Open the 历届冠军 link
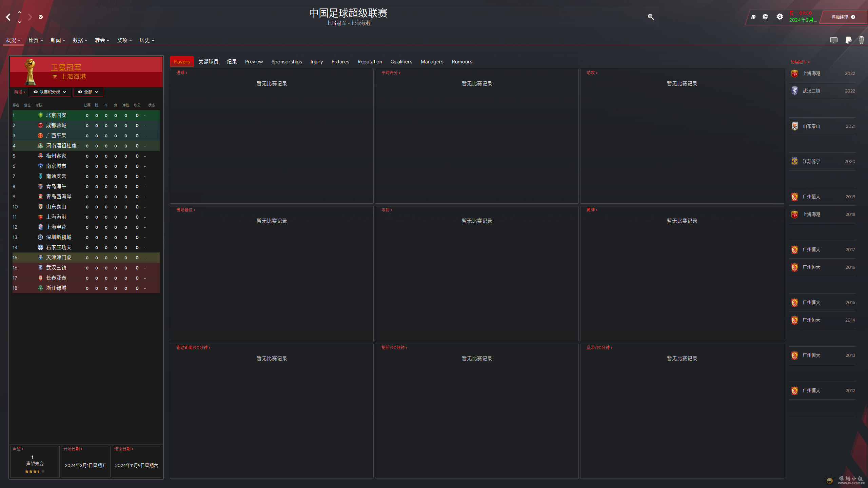Screen dimensions: 868x488 [x=800, y=62]
